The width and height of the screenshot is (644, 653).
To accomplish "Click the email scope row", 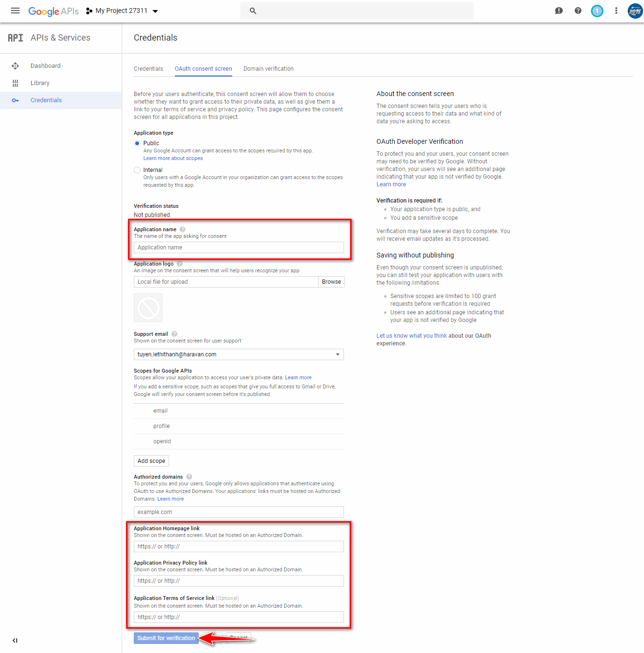I will point(239,411).
